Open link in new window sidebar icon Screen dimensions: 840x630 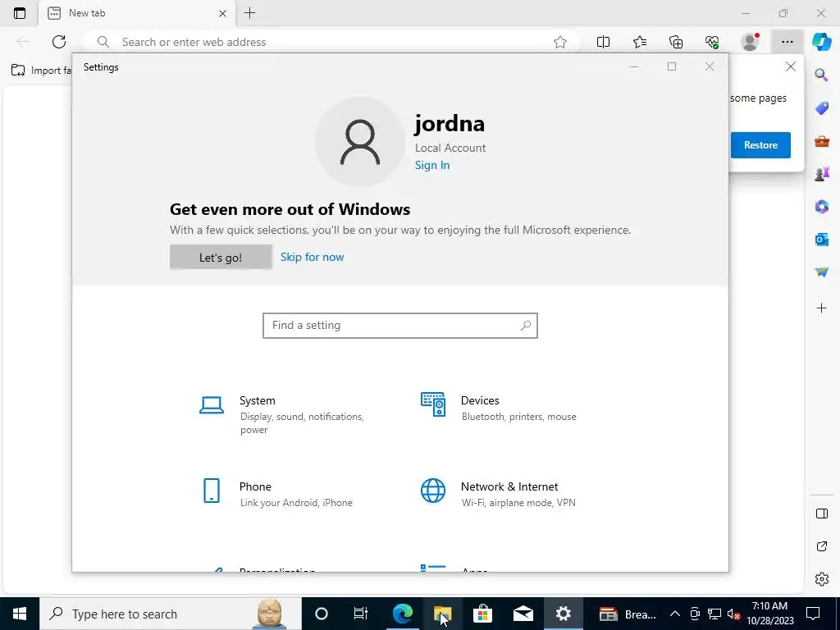(821, 546)
